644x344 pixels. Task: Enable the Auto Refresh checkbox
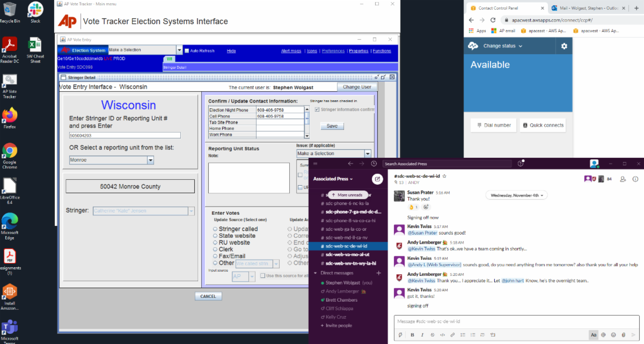tap(187, 51)
